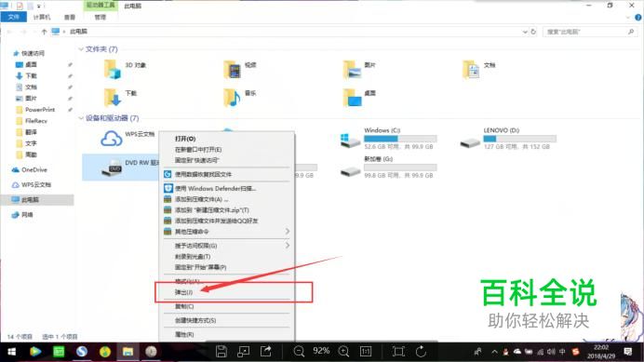Screen dimensions: 644x362
Task: Open the 文件 file tab
Action: 14,17
